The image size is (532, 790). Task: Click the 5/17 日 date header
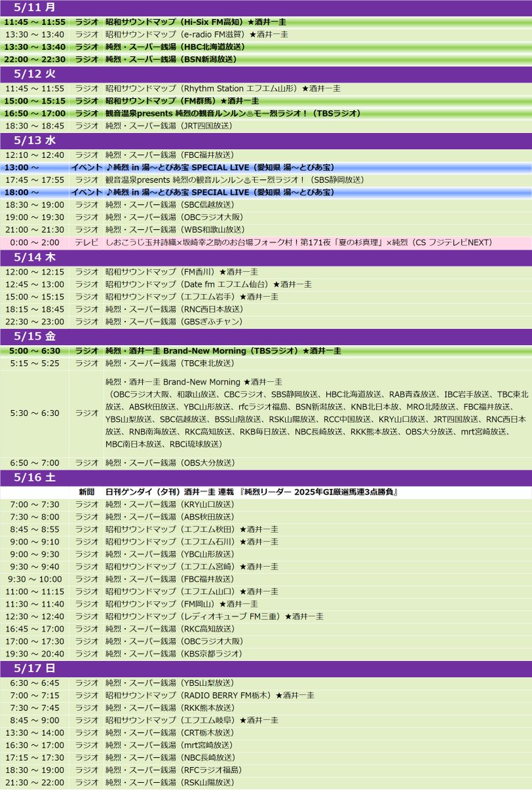[266, 668]
